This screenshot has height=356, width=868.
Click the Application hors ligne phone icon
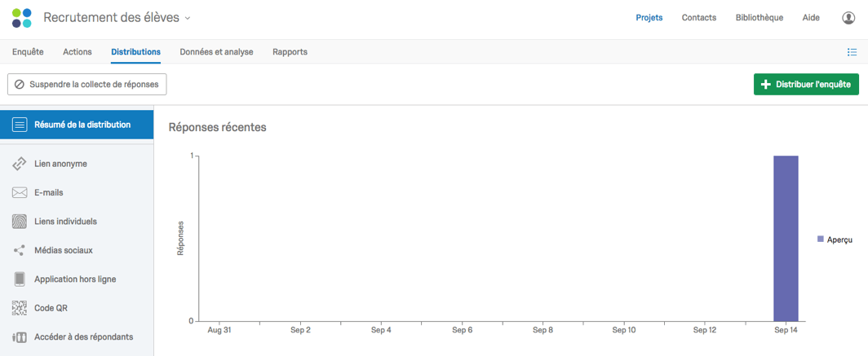[20, 279]
